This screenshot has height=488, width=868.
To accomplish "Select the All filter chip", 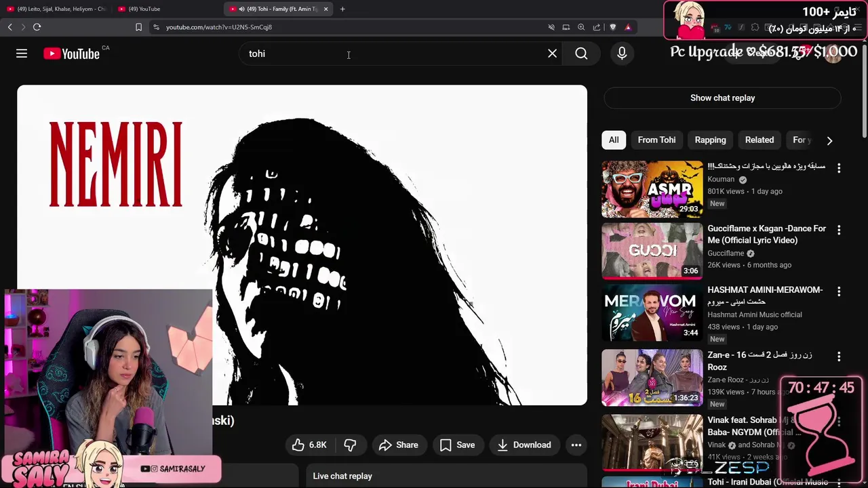I will pyautogui.click(x=614, y=140).
